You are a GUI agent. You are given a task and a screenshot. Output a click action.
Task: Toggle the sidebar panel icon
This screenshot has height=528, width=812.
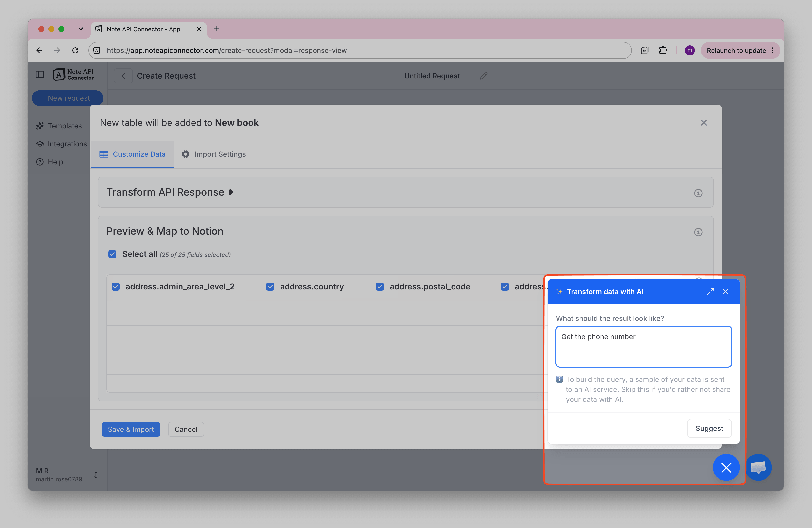(x=40, y=75)
